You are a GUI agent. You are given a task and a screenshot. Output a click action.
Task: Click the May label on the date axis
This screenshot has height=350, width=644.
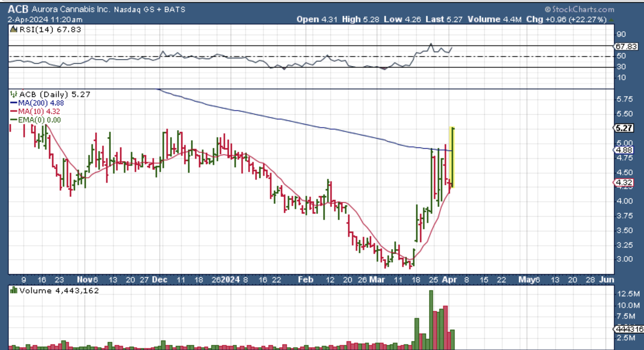click(x=527, y=280)
